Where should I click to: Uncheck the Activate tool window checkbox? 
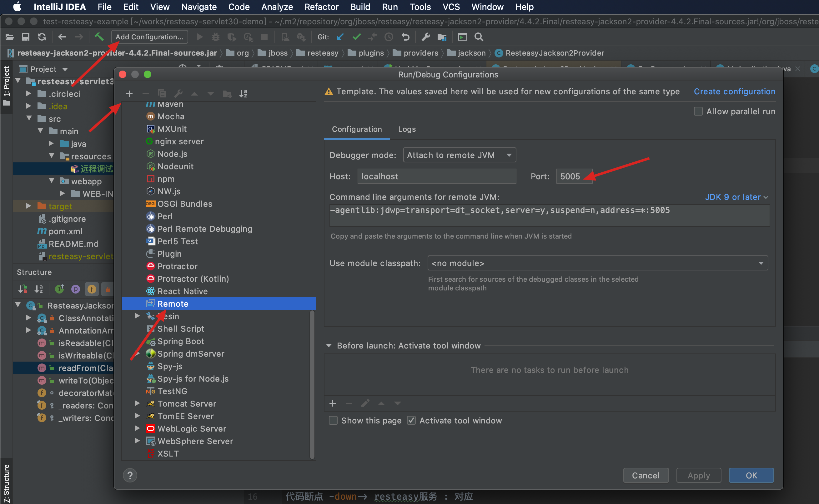(411, 420)
